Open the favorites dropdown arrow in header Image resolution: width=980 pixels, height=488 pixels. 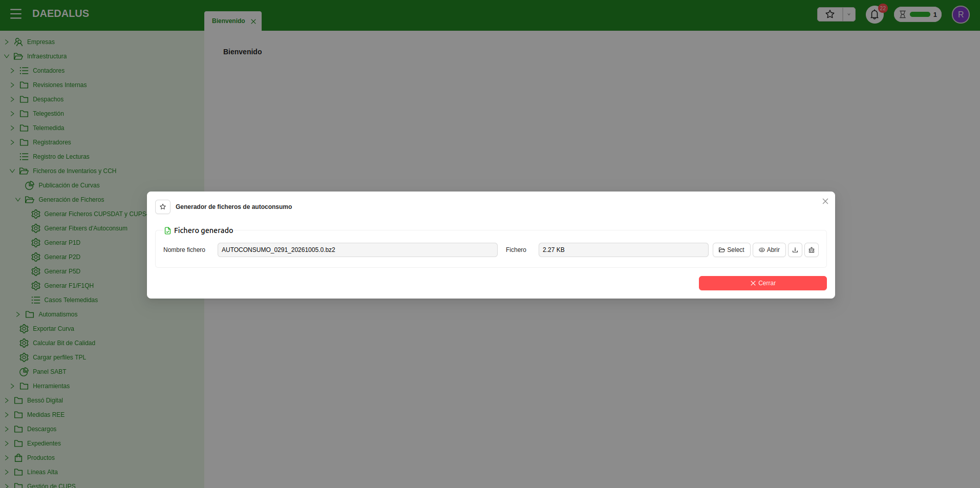tap(849, 14)
